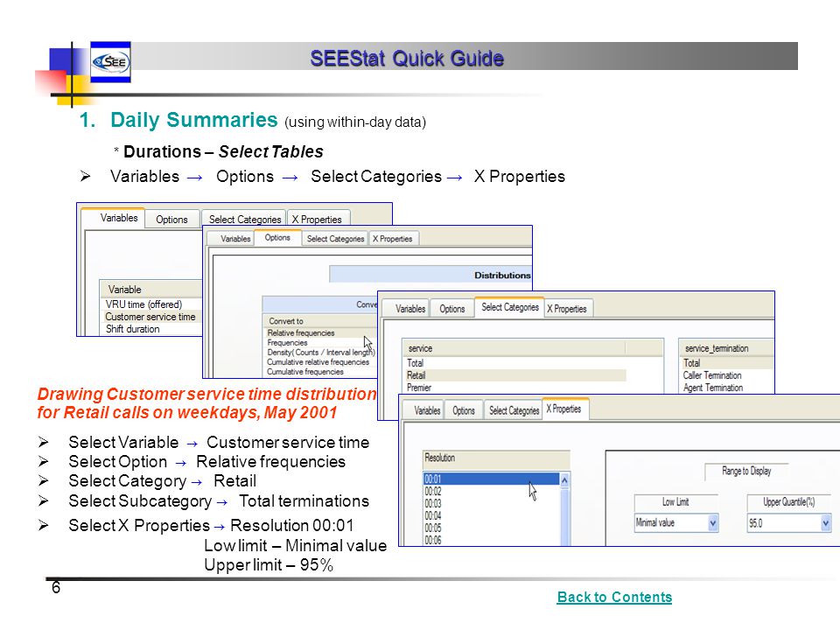Select Options tab in fourth window

pyautogui.click(x=464, y=410)
